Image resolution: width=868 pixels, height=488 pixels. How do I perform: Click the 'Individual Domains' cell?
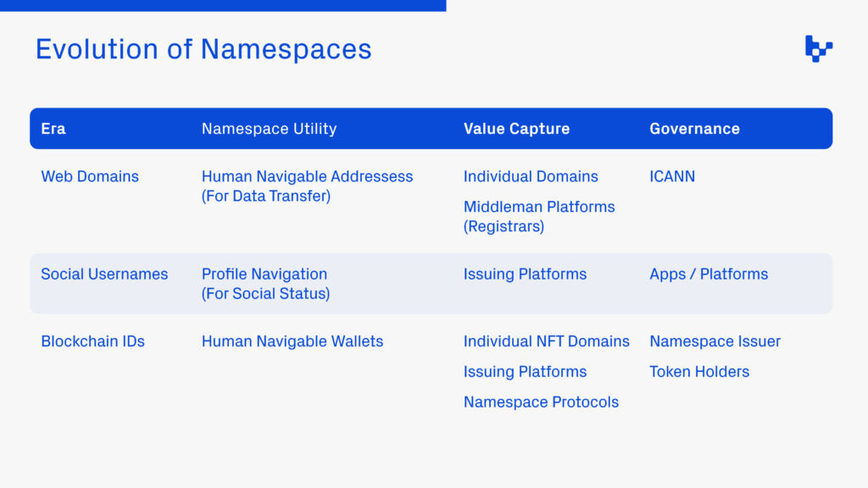[x=531, y=176]
